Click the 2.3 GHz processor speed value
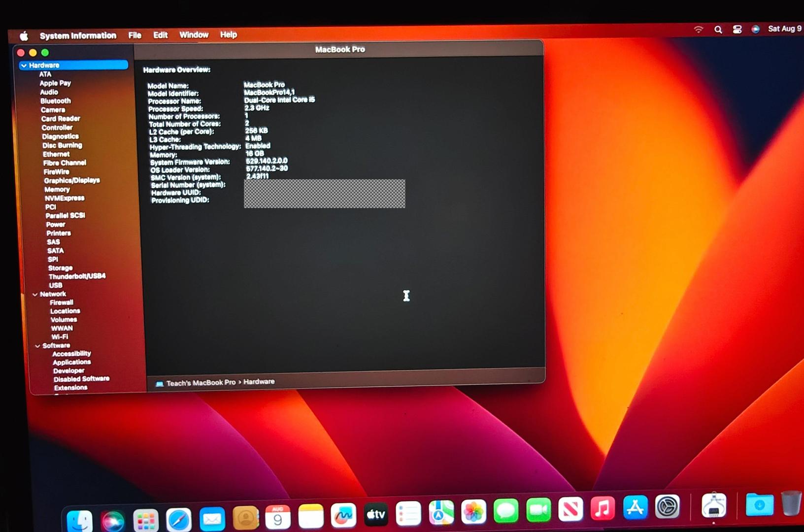Screen dimensions: 804x532 [257, 108]
